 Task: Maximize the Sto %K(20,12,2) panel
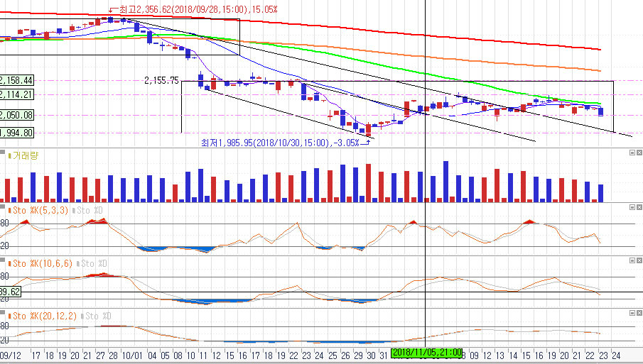pos(632,313)
